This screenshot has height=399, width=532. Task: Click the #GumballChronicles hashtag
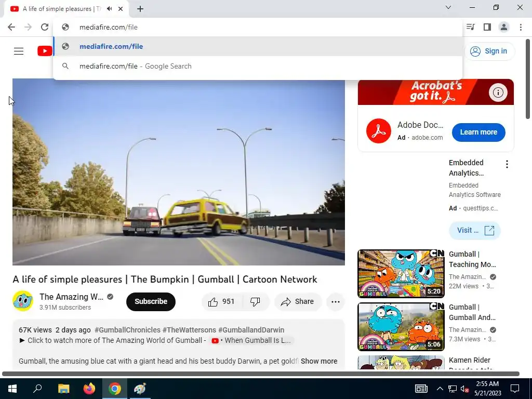click(x=127, y=330)
